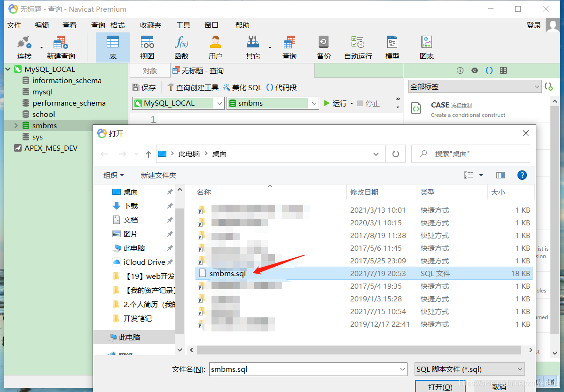Open the Automation toolbar icon

point(358,47)
